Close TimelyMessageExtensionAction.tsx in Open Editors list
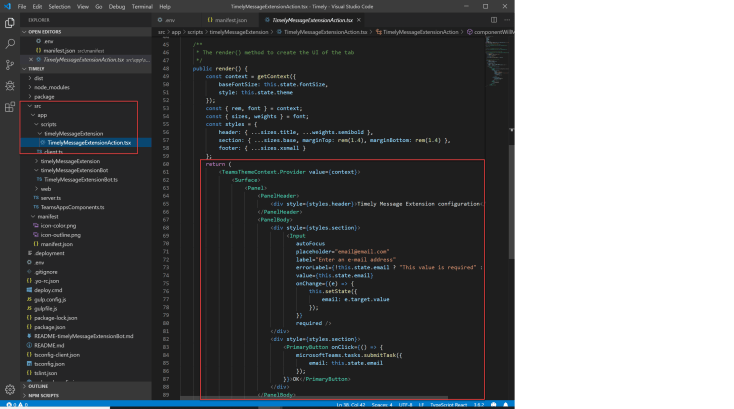 (x=31, y=60)
